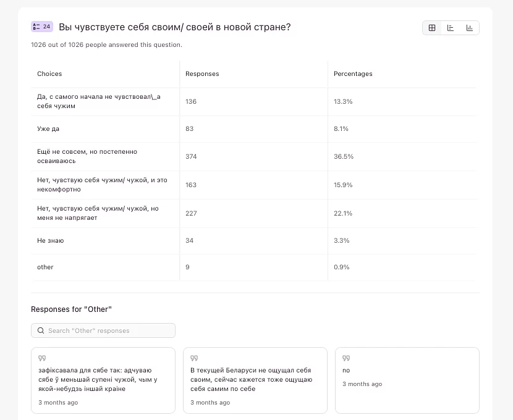This screenshot has height=420, width=513.
Task: Switch to horizontal bar chart view
Action: click(451, 28)
